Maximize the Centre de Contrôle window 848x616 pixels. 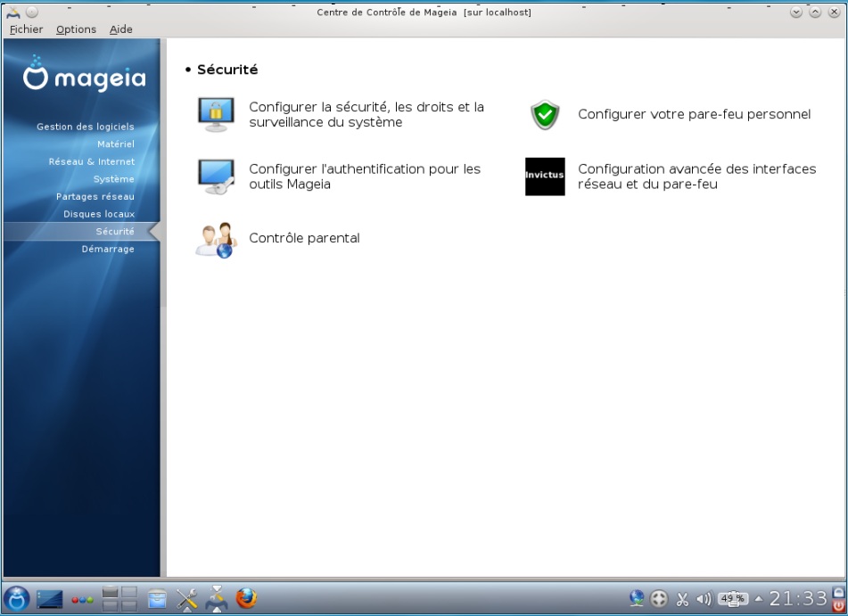tap(815, 12)
